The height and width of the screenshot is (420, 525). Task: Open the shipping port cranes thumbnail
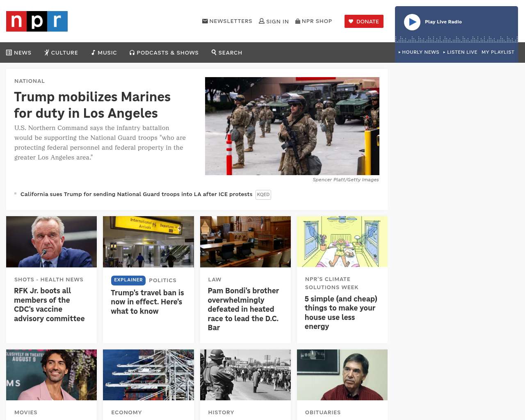click(x=148, y=375)
